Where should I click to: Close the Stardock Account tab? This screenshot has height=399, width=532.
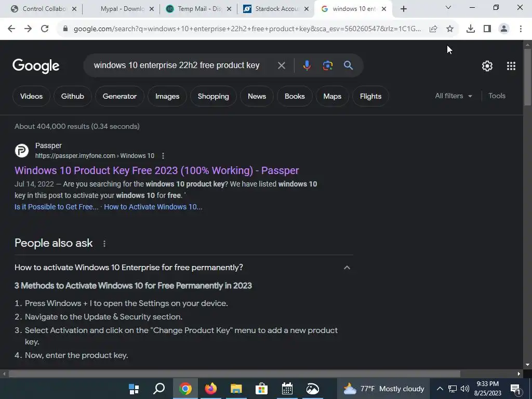pyautogui.click(x=307, y=9)
